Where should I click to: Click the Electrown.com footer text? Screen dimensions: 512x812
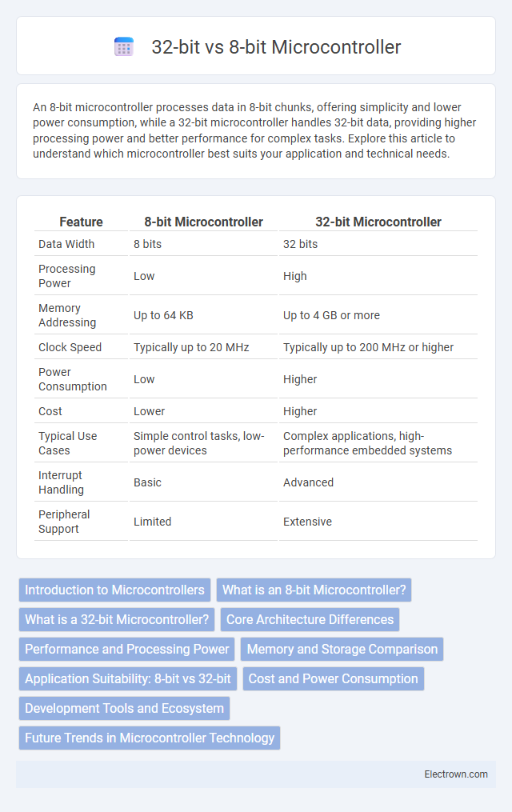coord(455,774)
